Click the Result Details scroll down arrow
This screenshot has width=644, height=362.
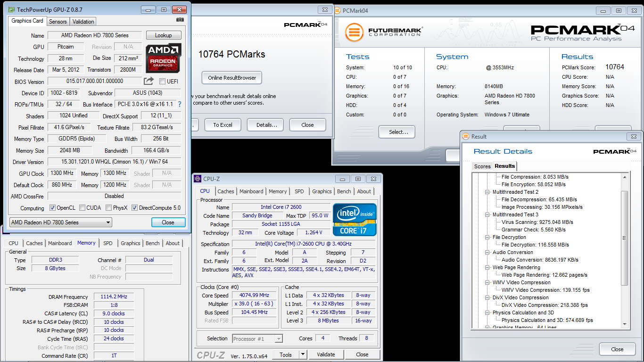(x=625, y=324)
